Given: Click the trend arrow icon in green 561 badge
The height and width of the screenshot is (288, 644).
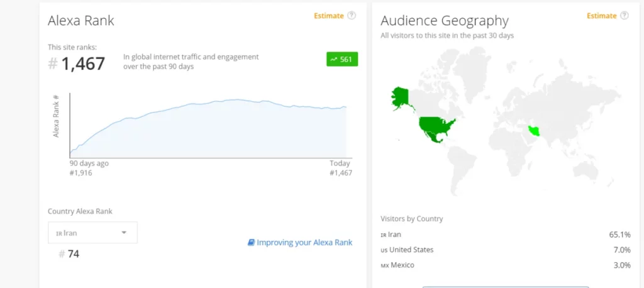Looking at the screenshot, I should coord(333,60).
